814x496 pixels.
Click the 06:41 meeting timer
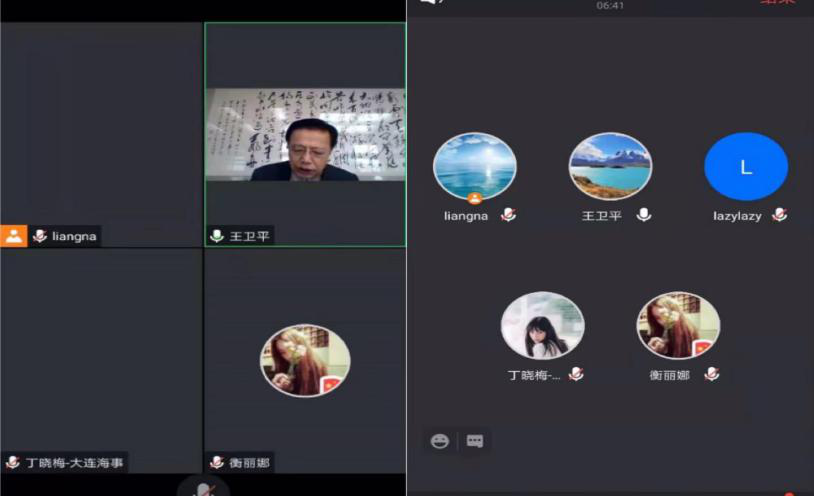(610, 6)
